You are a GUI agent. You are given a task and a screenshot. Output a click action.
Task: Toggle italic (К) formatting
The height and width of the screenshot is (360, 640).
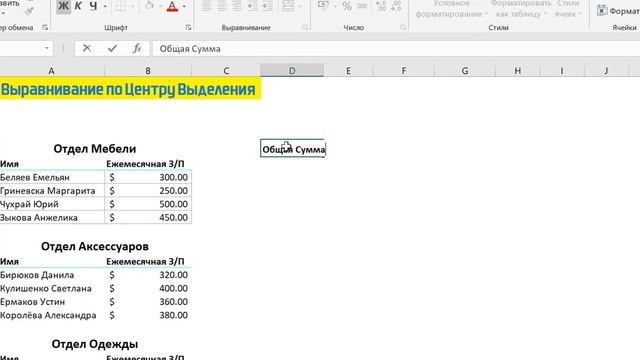pyautogui.click(x=78, y=6)
